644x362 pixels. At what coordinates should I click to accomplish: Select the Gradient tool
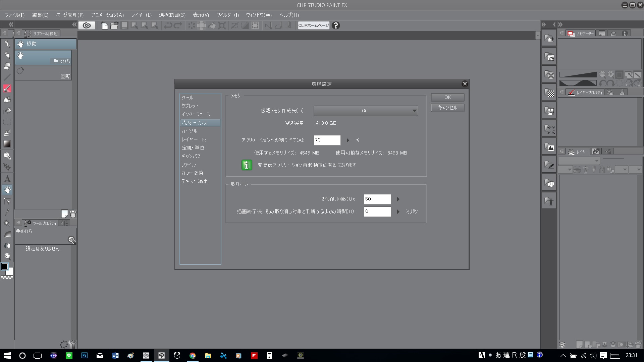point(7,144)
